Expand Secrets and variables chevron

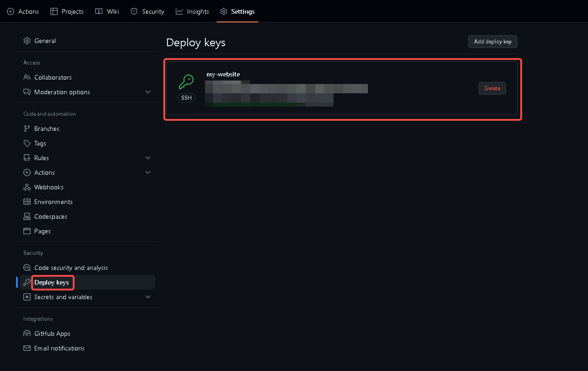(148, 297)
